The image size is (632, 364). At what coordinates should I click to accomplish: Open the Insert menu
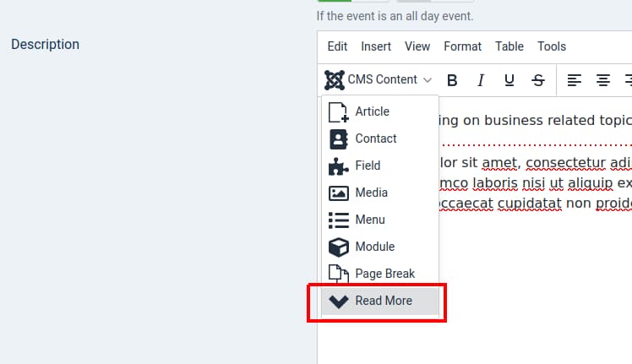376,46
